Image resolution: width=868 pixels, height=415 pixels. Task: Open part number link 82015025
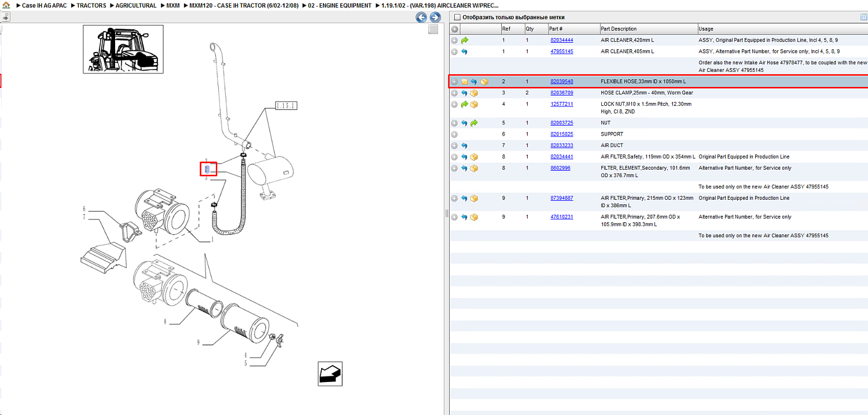[x=561, y=134]
